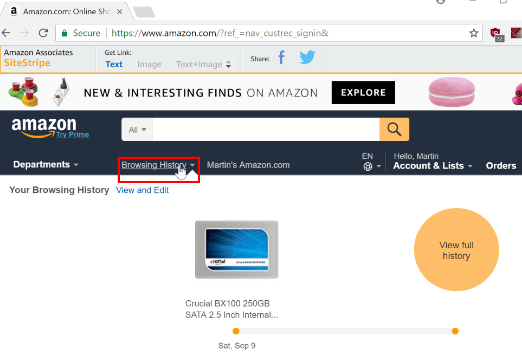Choose the Text link type in SiteStripe
This screenshot has height=360, width=522.
pos(114,64)
